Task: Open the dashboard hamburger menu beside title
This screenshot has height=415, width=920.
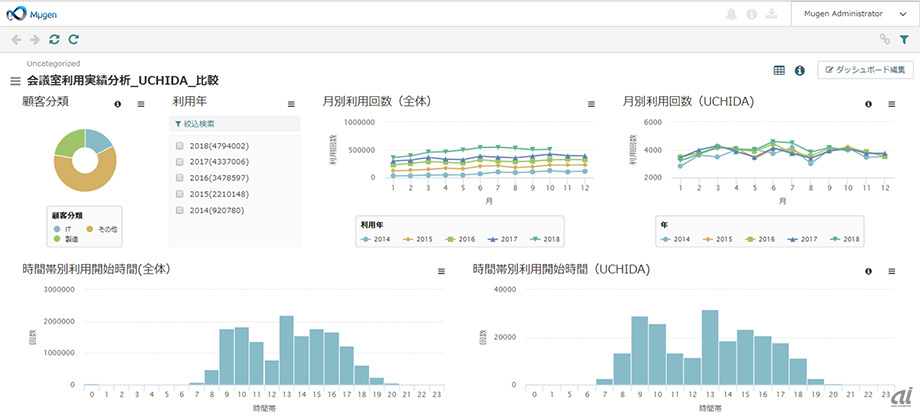Action: (x=15, y=80)
